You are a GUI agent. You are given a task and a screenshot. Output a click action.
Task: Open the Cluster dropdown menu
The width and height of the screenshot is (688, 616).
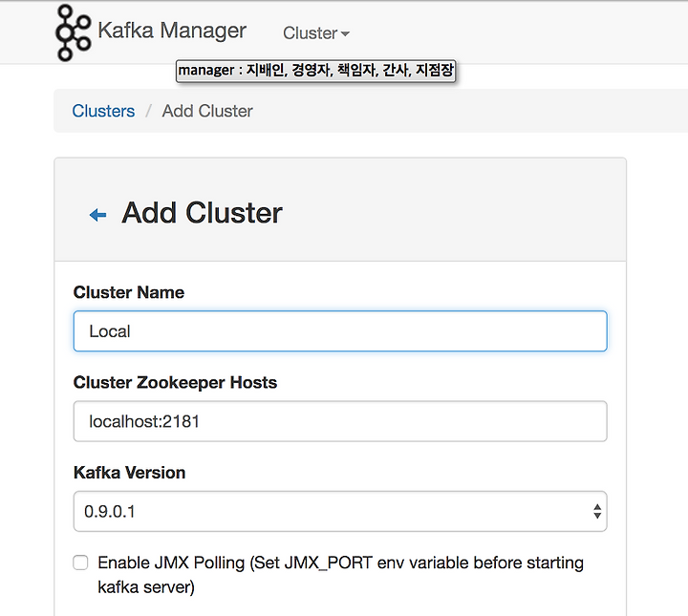pos(316,33)
